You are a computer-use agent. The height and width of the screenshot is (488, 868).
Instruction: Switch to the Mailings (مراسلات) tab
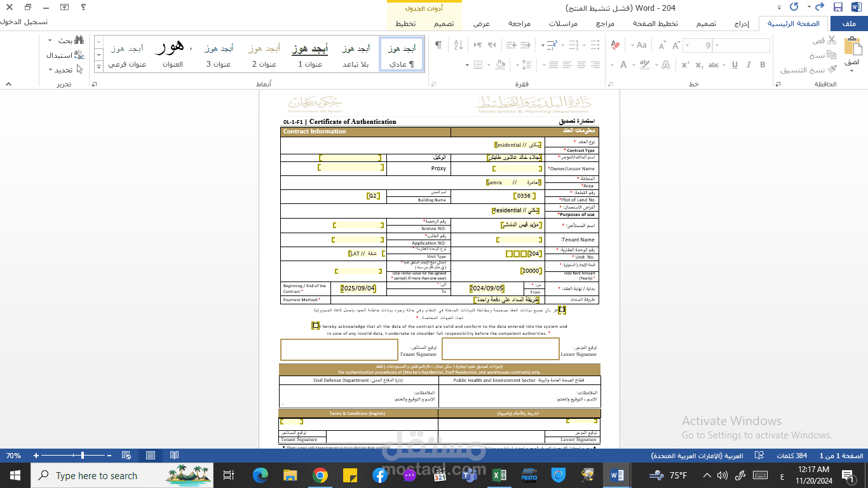(564, 24)
